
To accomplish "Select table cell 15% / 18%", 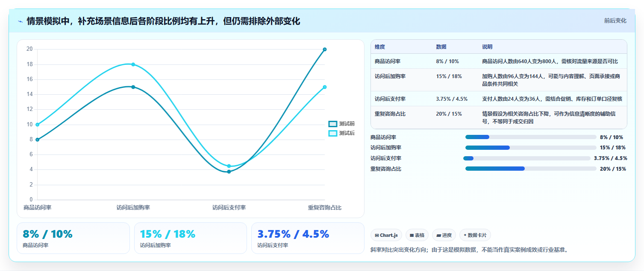I will pos(449,76).
